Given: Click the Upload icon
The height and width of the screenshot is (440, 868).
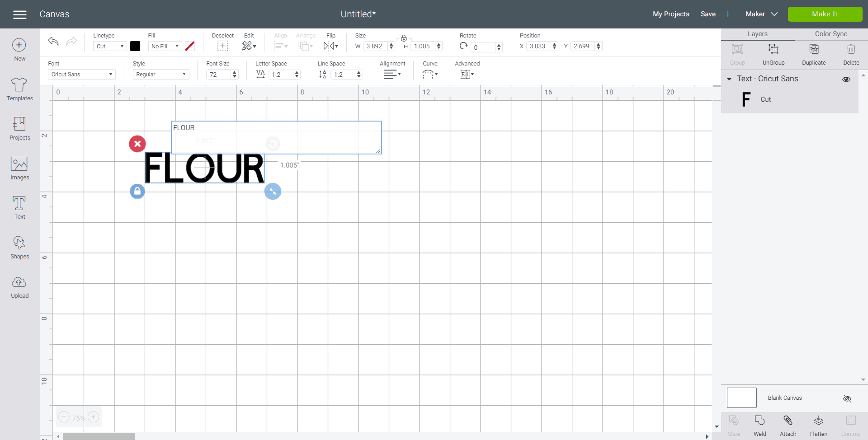Looking at the screenshot, I should 19,282.
